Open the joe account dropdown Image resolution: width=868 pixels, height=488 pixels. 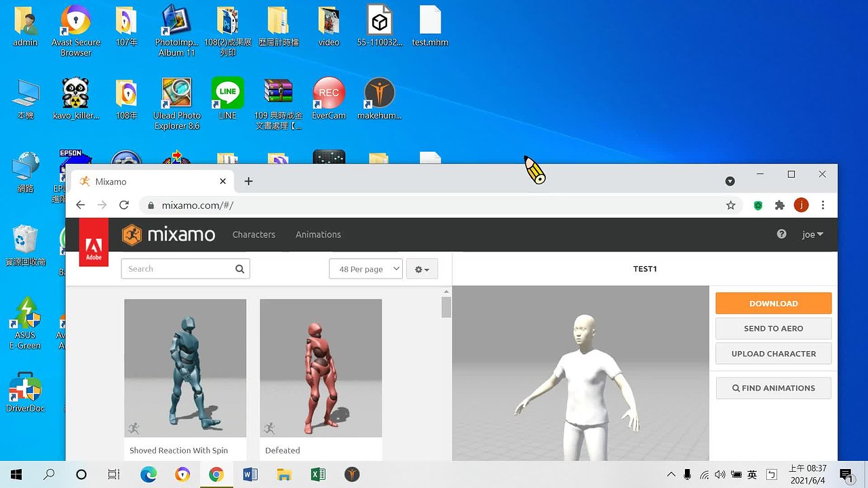812,235
